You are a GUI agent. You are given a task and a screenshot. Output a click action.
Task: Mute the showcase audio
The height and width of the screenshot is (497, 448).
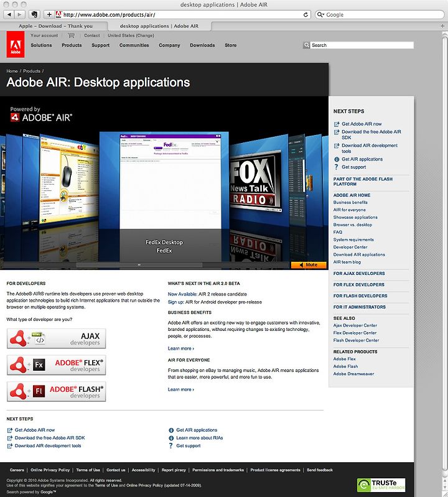[x=309, y=264]
